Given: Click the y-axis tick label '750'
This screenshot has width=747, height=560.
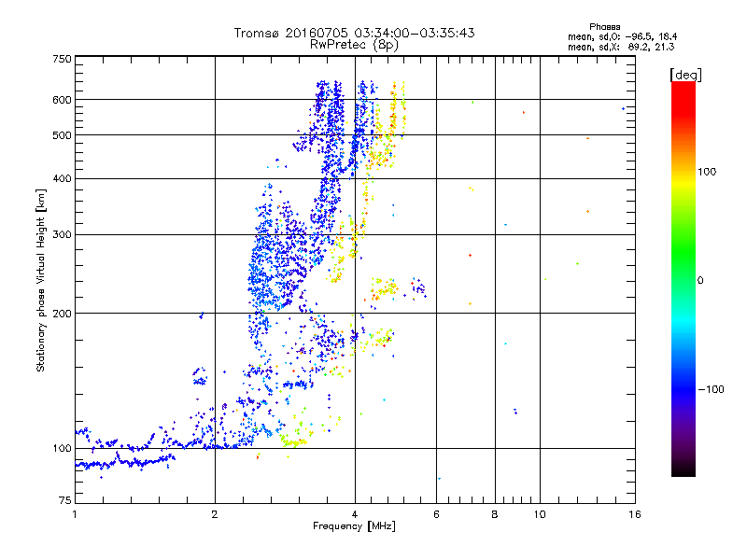Looking at the screenshot, I should 62,59.
